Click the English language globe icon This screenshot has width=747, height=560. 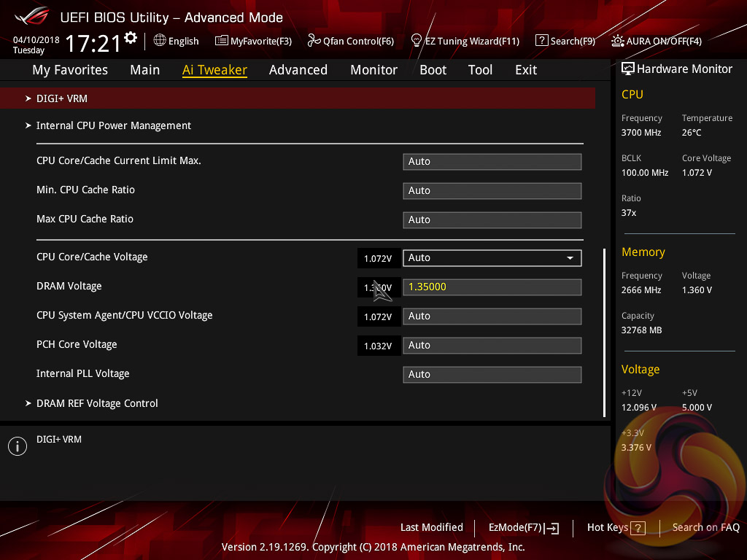pos(160,41)
